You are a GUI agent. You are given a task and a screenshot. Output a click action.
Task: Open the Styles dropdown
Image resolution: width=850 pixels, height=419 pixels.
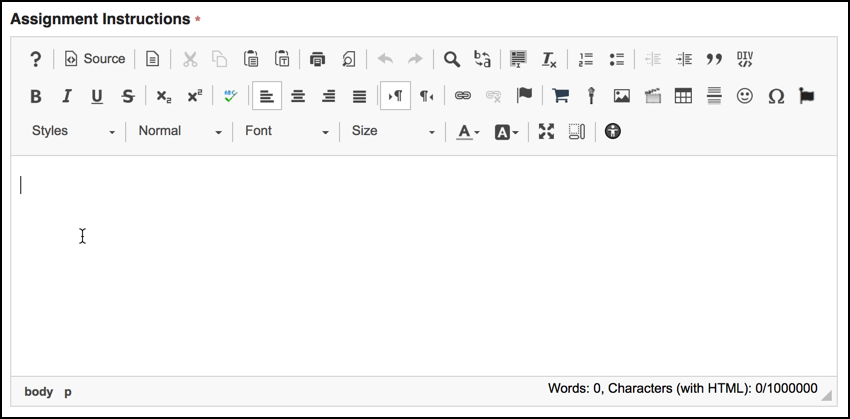(x=73, y=131)
